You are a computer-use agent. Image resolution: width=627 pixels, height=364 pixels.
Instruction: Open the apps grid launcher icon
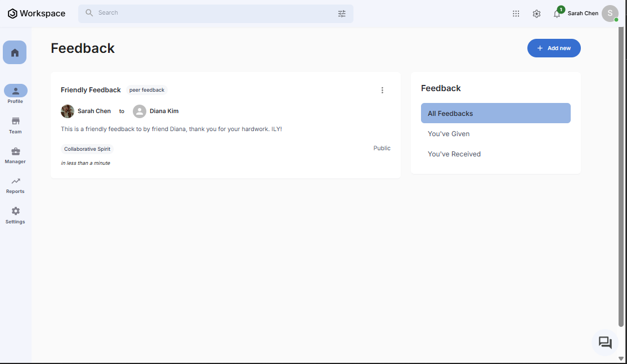[x=516, y=14]
